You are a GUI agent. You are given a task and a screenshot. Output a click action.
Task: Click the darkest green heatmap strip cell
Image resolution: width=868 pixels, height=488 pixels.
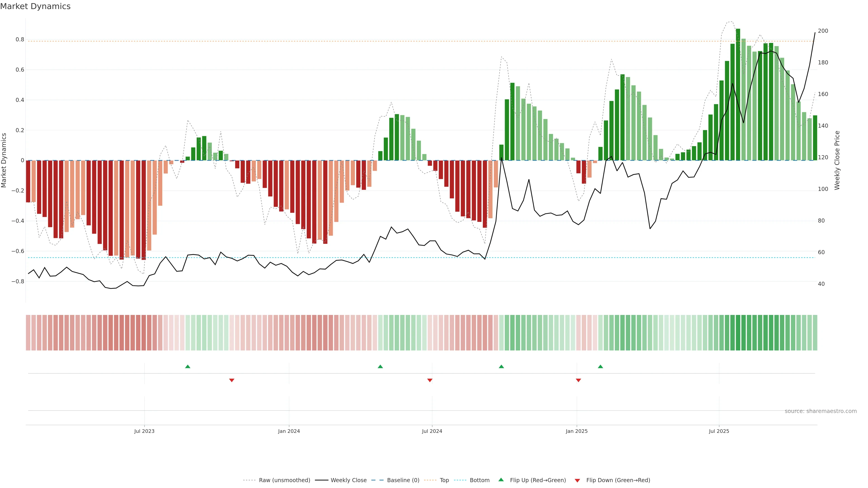click(738, 332)
